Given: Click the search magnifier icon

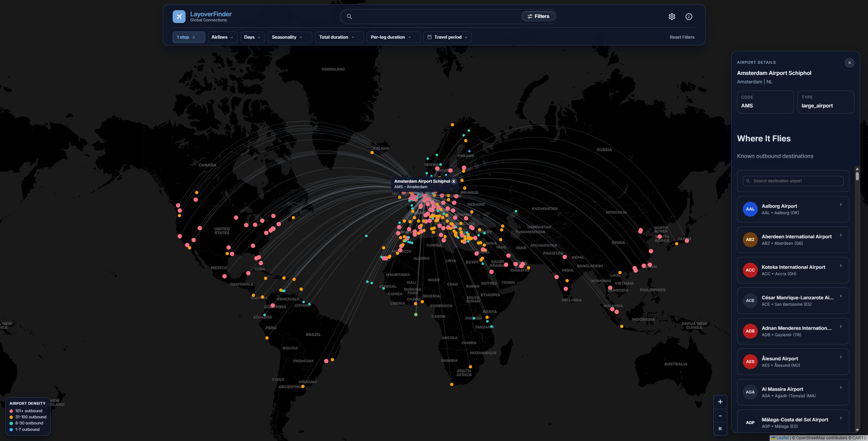Looking at the screenshot, I should 349,16.
